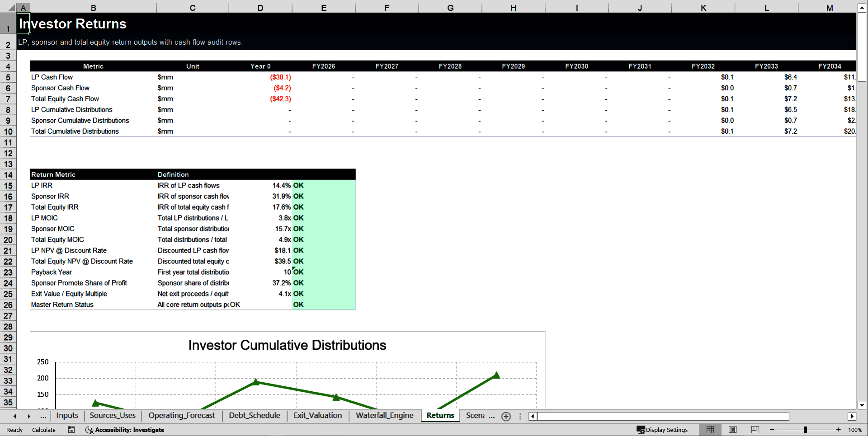Click the Sponsor Promote Share value 37.2%
Screen dimensions: 868x436
(281, 283)
